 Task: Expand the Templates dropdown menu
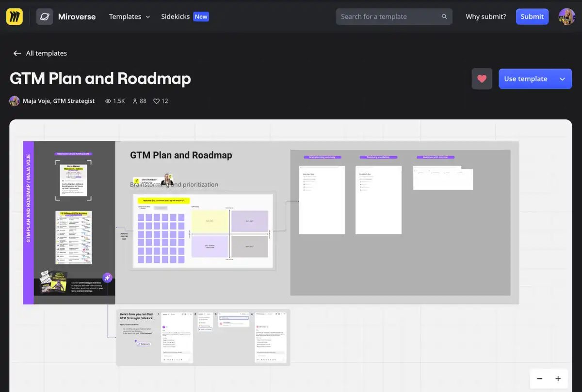(129, 16)
